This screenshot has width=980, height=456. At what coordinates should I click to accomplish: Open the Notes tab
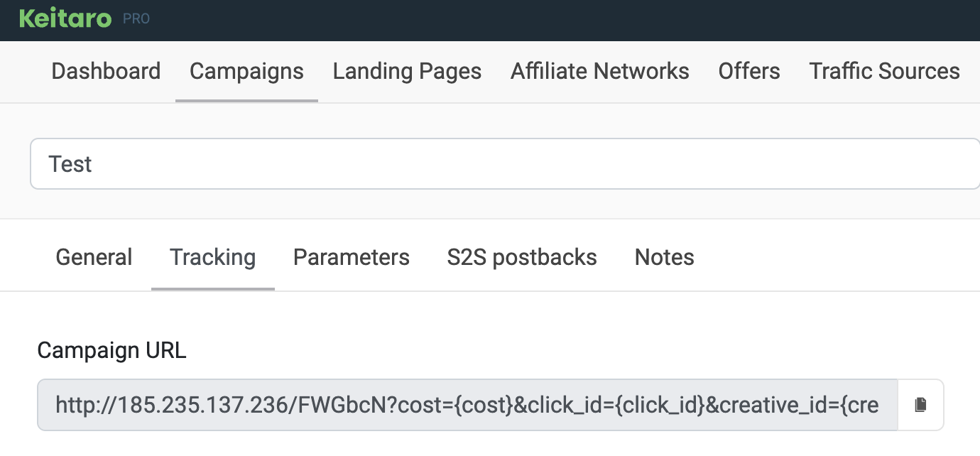pyautogui.click(x=664, y=257)
